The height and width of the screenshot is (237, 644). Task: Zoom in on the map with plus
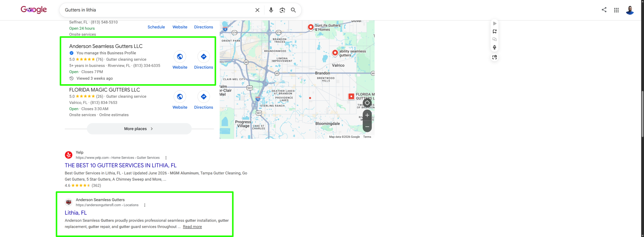367,115
